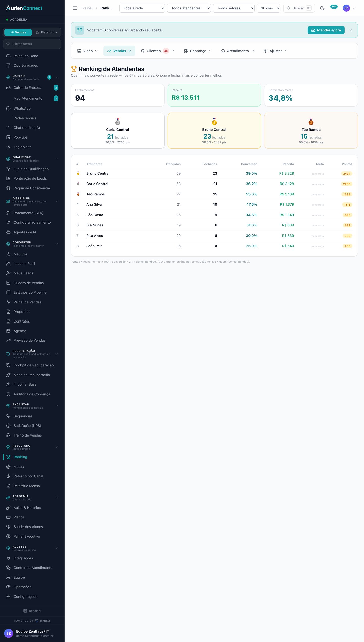This screenshot has width=364, height=642.
Task: Click Recolher to collapse the sidebar
Action: [32, 611]
